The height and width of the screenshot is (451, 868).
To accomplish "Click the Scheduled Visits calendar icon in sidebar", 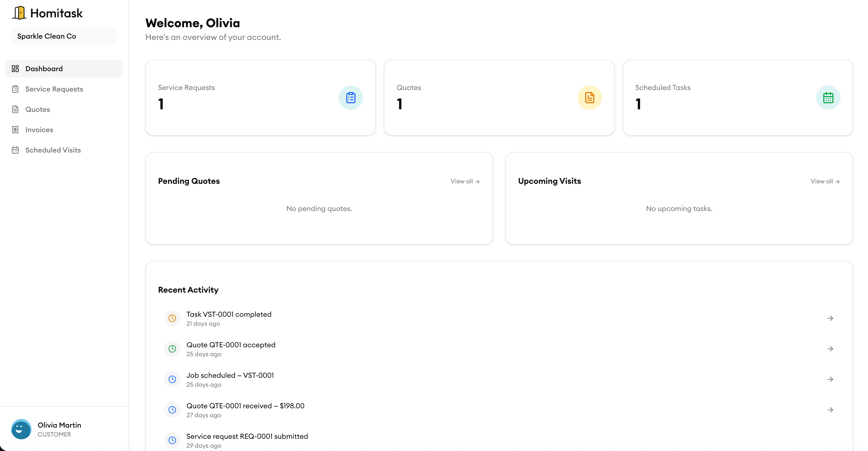I will point(15,150).
